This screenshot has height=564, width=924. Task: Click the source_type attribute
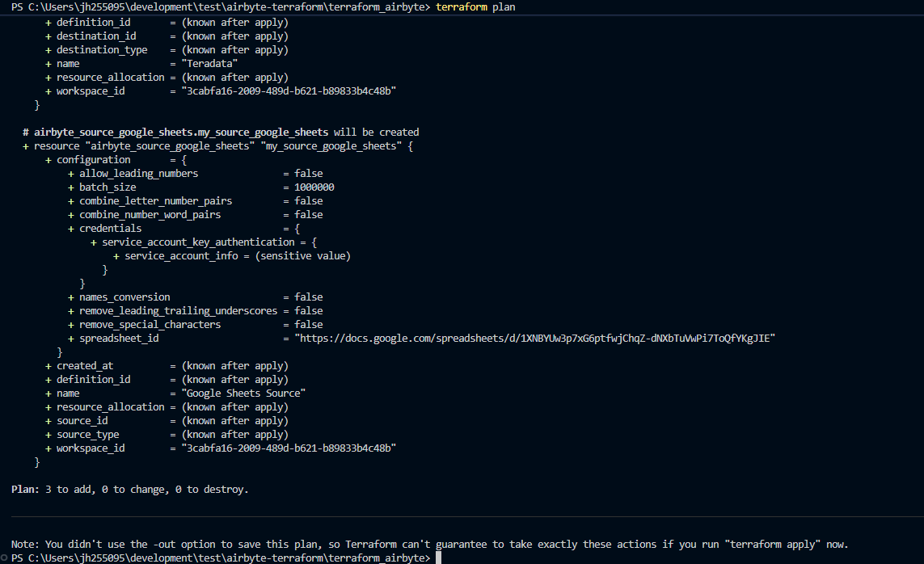(88, 435)
